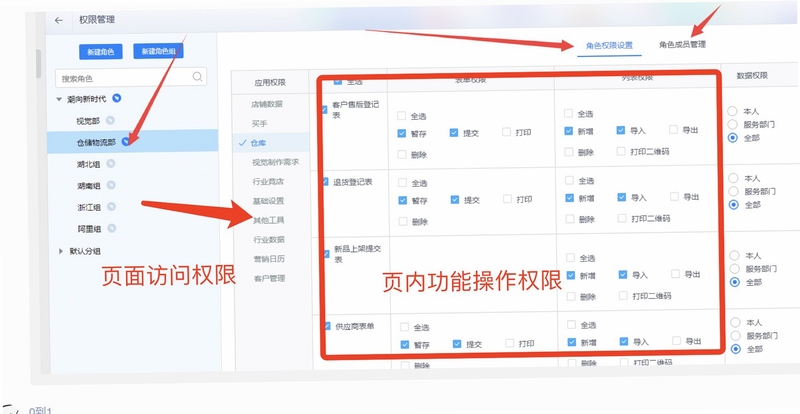Select 营销日历 in the application list

coord(269,259)
